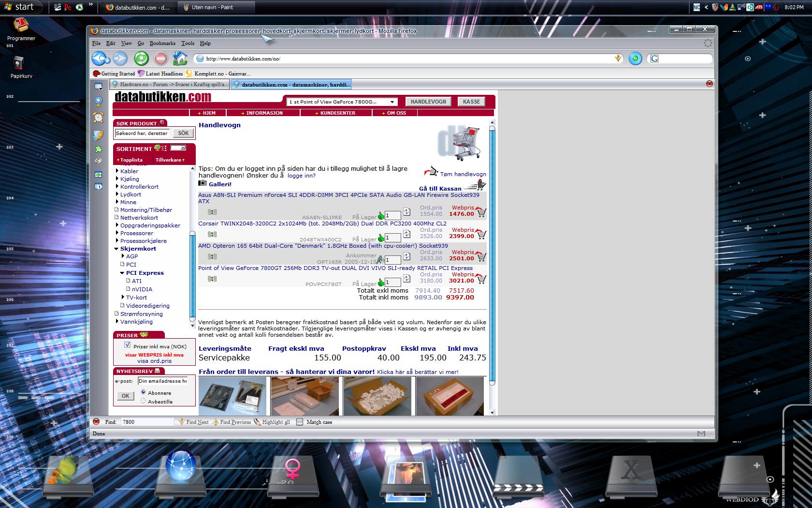Open the File menu

[x=96, y=43]
